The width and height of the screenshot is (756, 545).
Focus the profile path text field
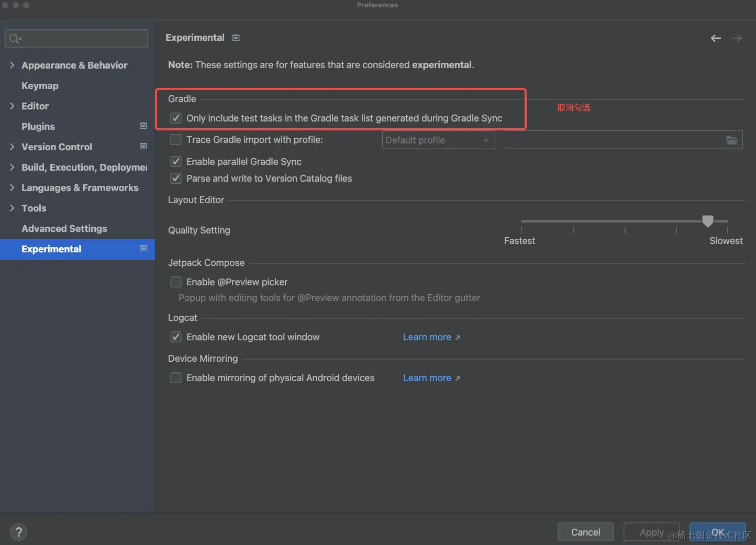click(x=614, y=140)
